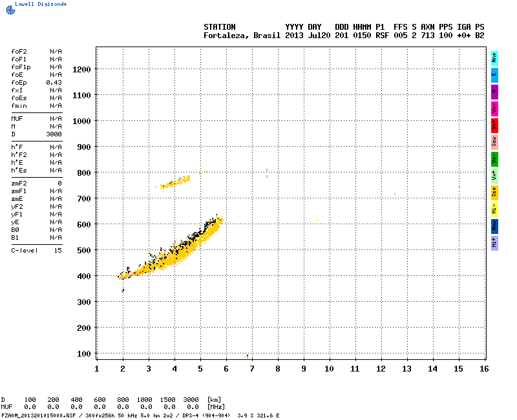This screenshot has width=517, height=420.
Task: Click the fmin N/A value
Action: 56,106
